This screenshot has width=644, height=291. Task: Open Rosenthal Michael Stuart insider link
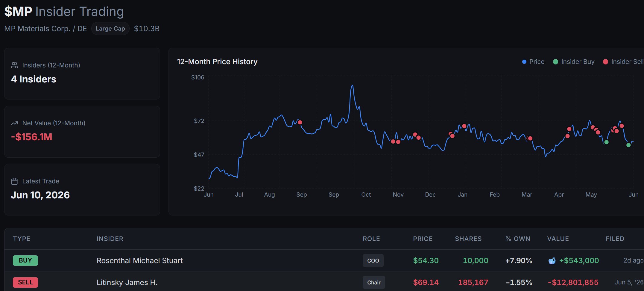(139, 260)
